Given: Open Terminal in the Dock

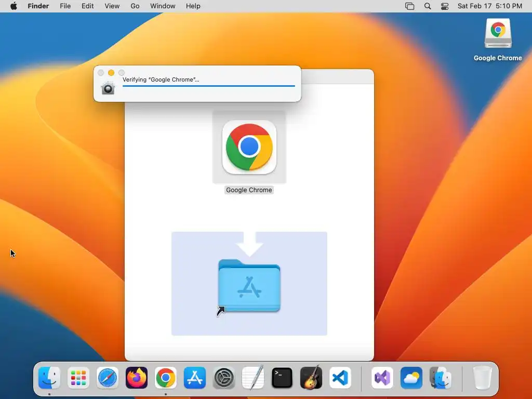Looking at the screenshot, I should [282, 378].
